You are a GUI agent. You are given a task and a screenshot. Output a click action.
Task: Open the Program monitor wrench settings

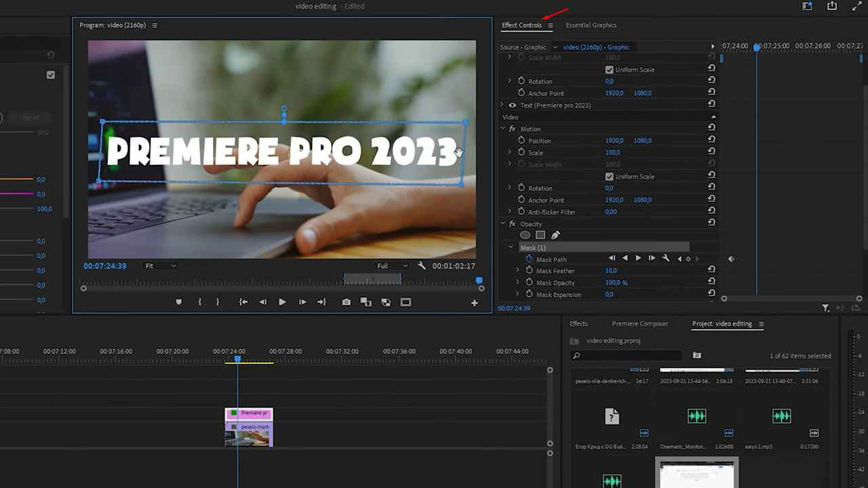point(422,266)
